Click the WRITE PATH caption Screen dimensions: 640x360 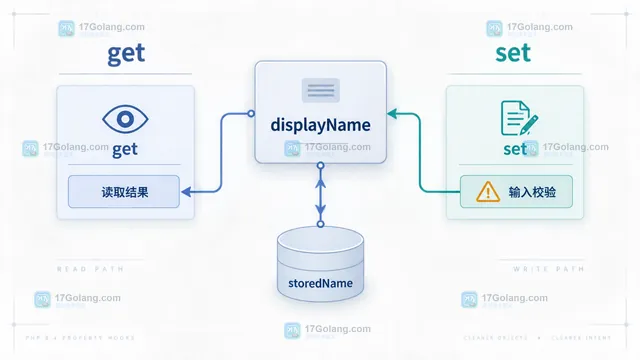(549, 269)
